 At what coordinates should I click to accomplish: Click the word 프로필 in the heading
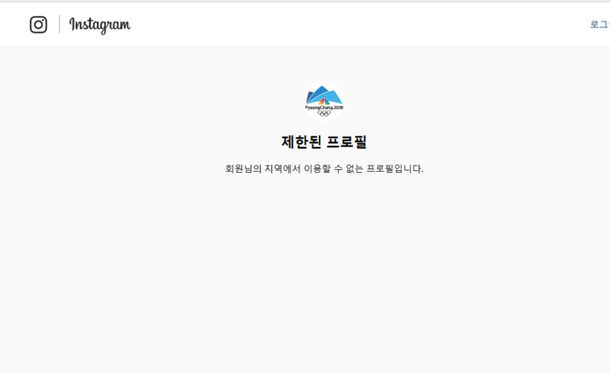(x=346, y=142)
